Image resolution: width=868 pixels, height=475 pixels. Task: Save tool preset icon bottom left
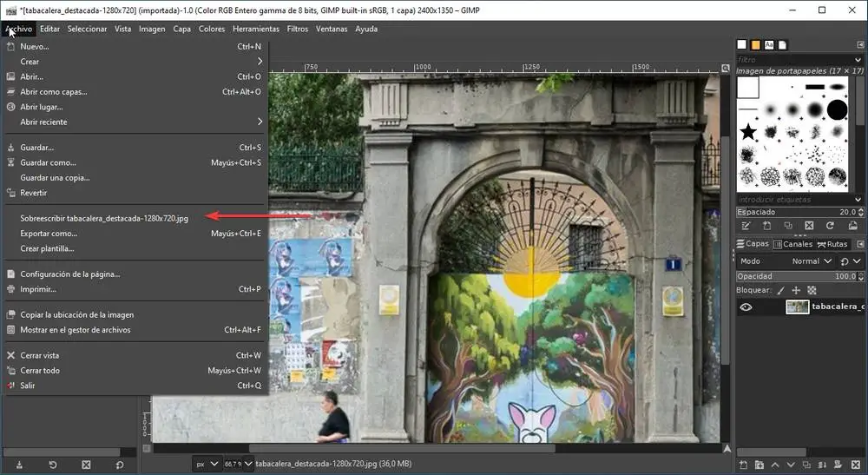[19, 465]
